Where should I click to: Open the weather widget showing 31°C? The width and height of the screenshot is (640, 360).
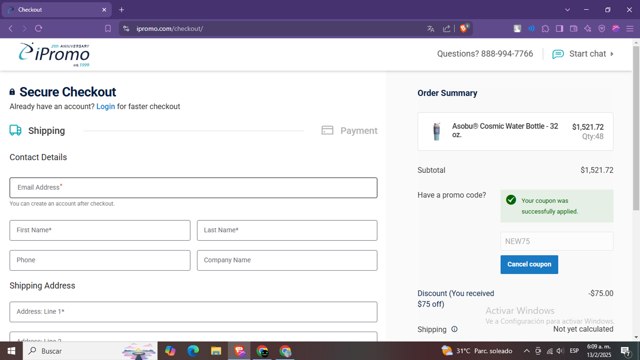coord(477,351)
